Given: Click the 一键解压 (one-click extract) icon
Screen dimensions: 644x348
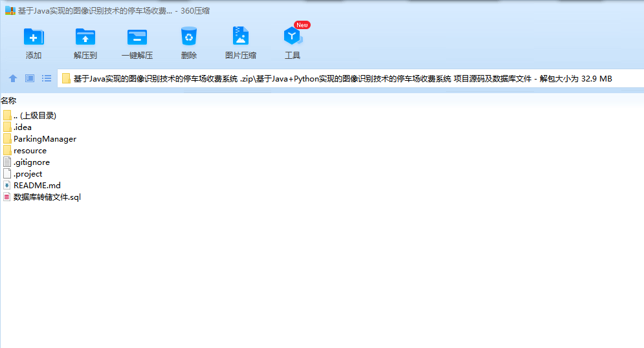Looking at the screenshot, I should pyautogui.click(x=137, y=37).
